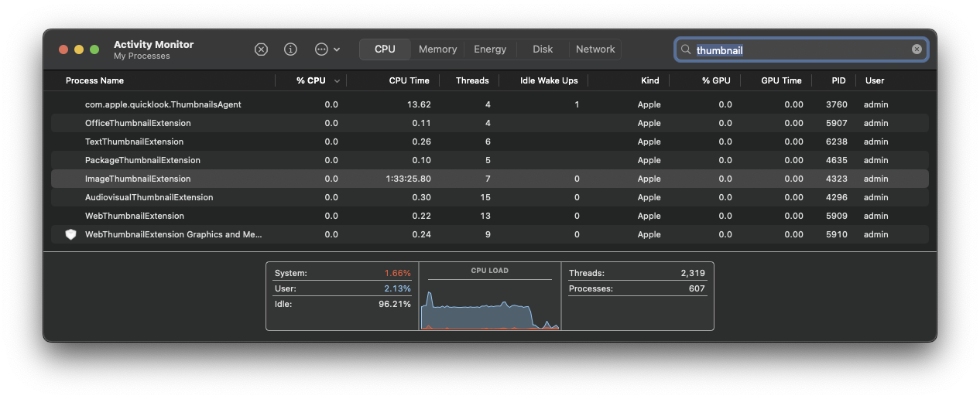Viewport: 980px width, 399px height.
Task: Open the ellipsis actions dropdown in toolbar
Action: (x=327, y=49)
